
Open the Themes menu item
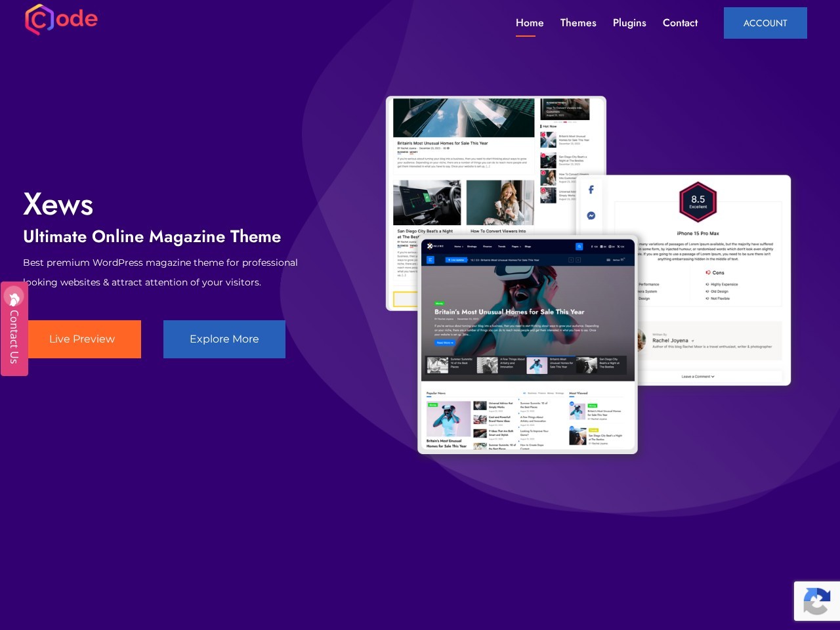(x=578, y=23)
